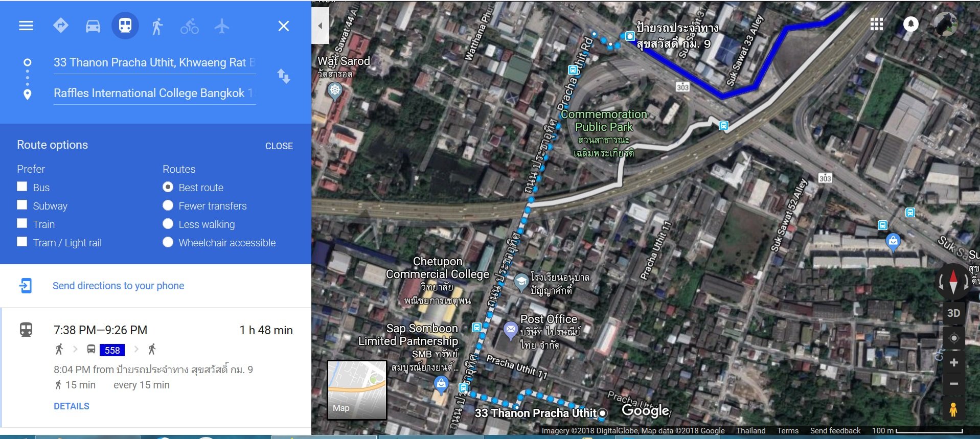Toggle 3D tilted map view
The height and width of the screenshot is (439, 980).
pos(953,313)
